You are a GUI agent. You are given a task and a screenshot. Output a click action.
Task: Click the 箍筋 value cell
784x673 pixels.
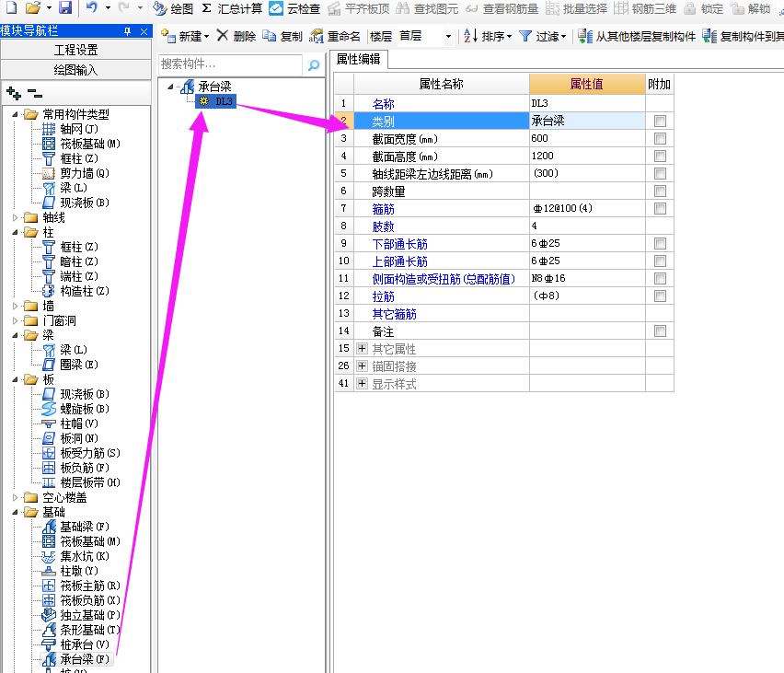[587, 208]
